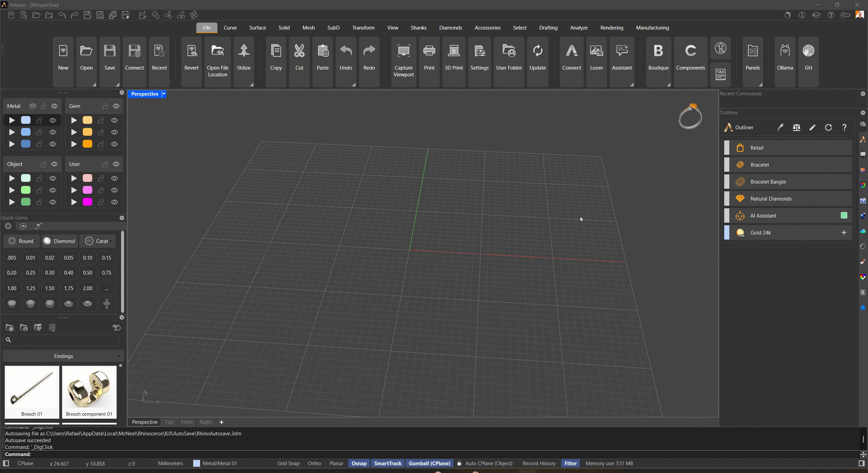Switch to the Top viewport tab
Screen dimensions: 868x473
(169, 422)
